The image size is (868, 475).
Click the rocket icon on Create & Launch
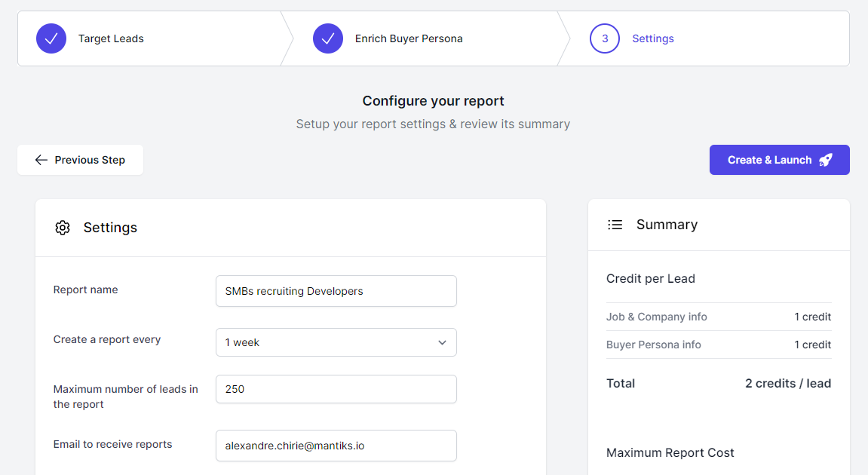click(x=826, y=160)
